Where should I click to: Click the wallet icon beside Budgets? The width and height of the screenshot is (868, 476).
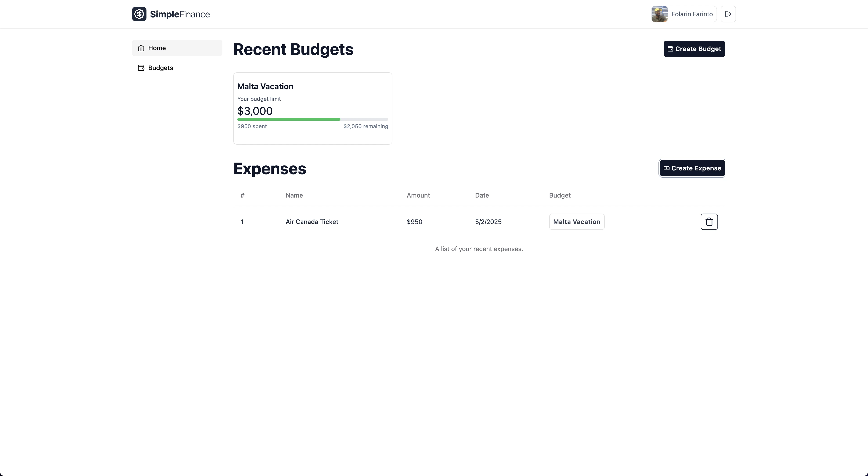pyautogui.click(x=141, y=68)
